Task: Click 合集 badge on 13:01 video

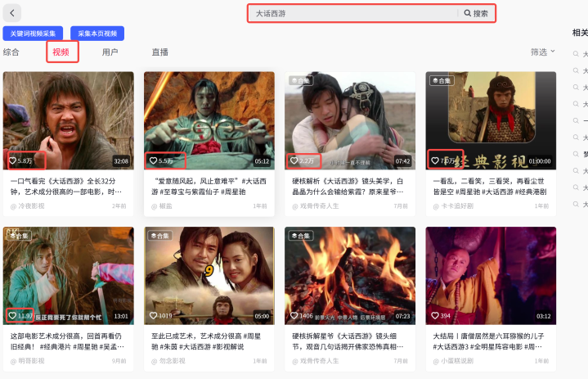Action: coord(19,236)
